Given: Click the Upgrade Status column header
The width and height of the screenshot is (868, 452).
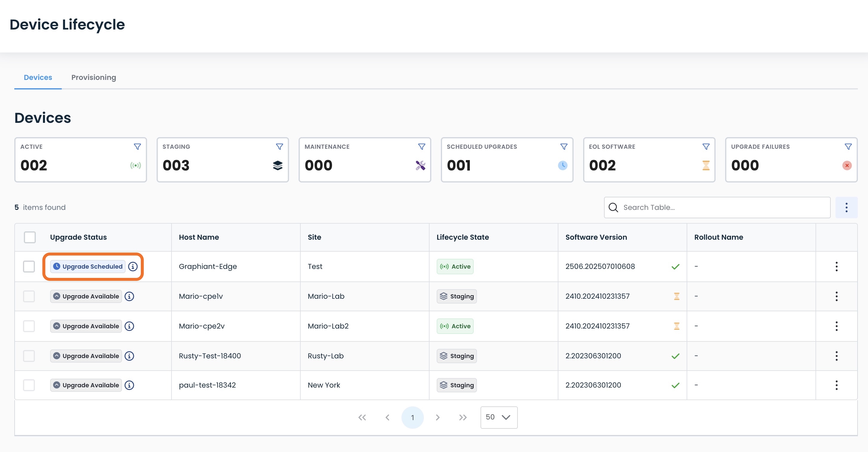Looking at the screenshot, I should 78,237.
